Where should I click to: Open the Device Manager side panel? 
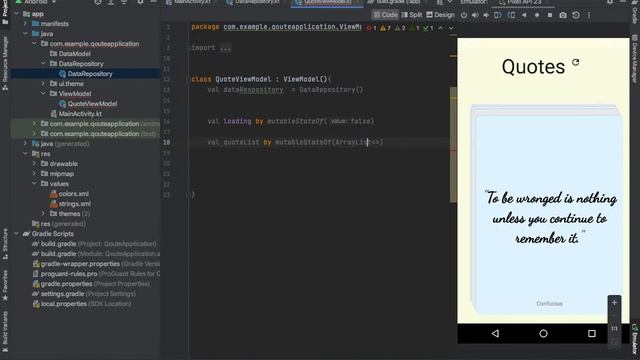635,58
